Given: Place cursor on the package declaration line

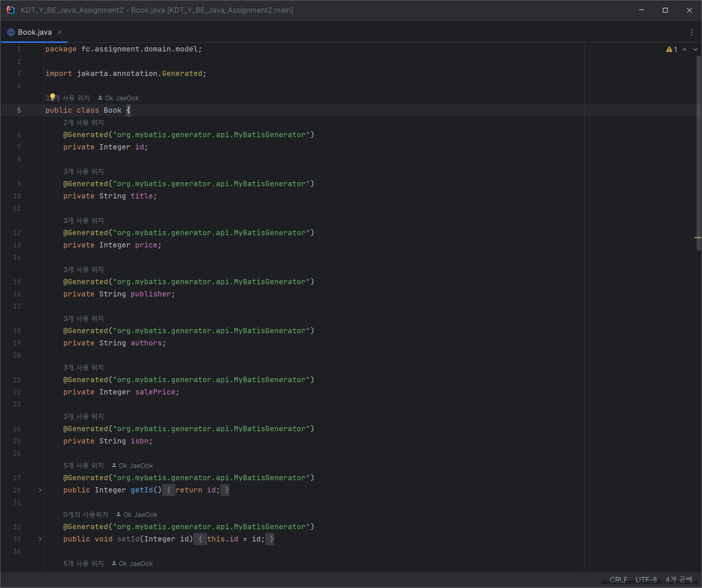Looking at the screenshot, I should coord(124,49).
